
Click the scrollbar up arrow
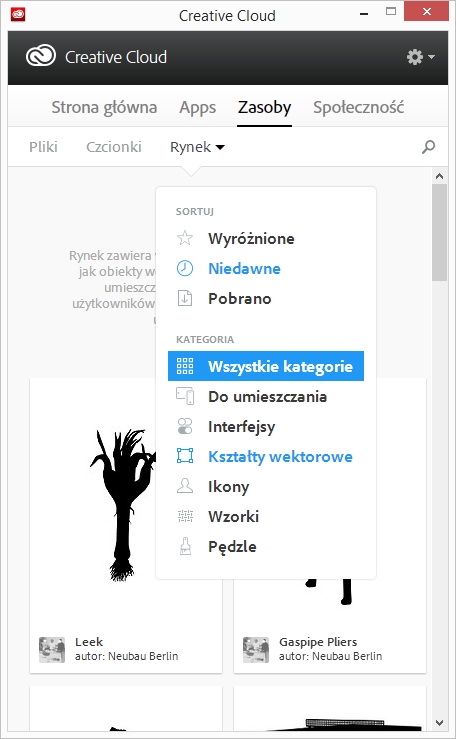click(x=440, y=176)
